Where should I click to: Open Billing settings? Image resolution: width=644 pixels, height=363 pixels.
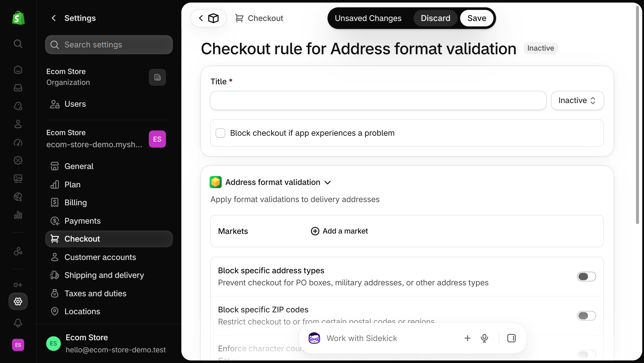[x=109, y=203]
